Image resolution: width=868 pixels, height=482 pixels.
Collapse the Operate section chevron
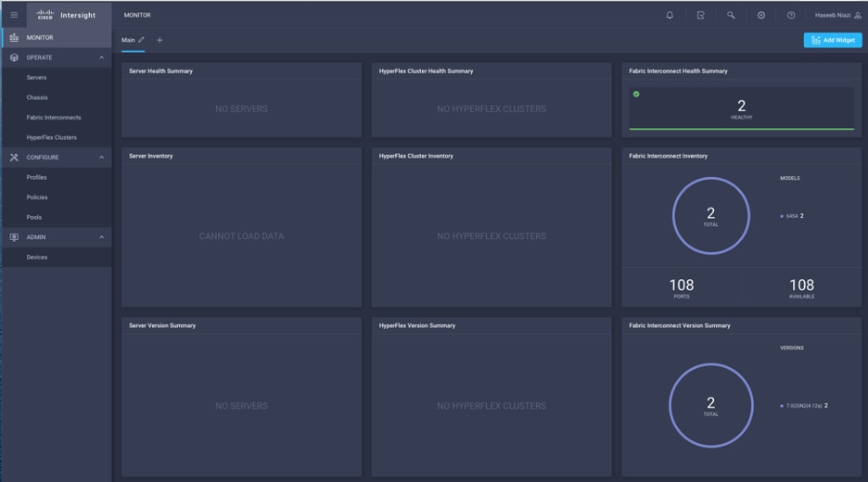[x=101, y=57]
